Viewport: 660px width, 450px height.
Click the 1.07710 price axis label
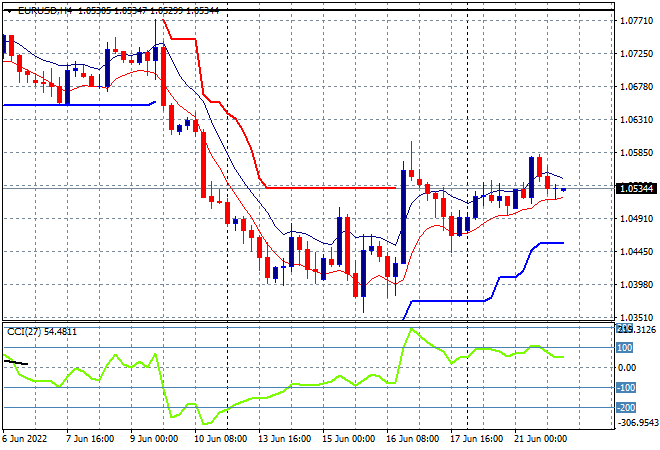click(x=636, y=21)
